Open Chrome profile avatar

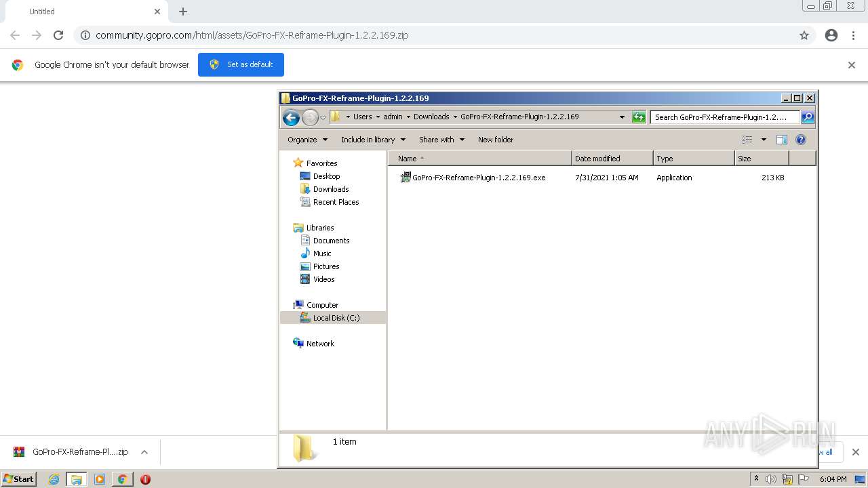coord(831,35)
